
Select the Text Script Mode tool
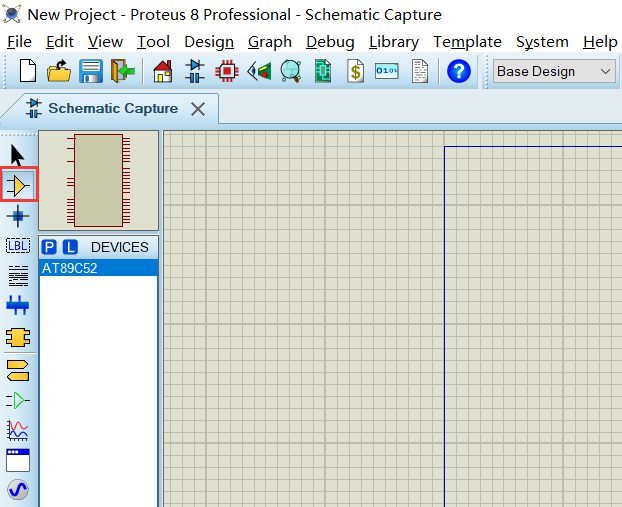pyautogui.click(x=18, y=276)
